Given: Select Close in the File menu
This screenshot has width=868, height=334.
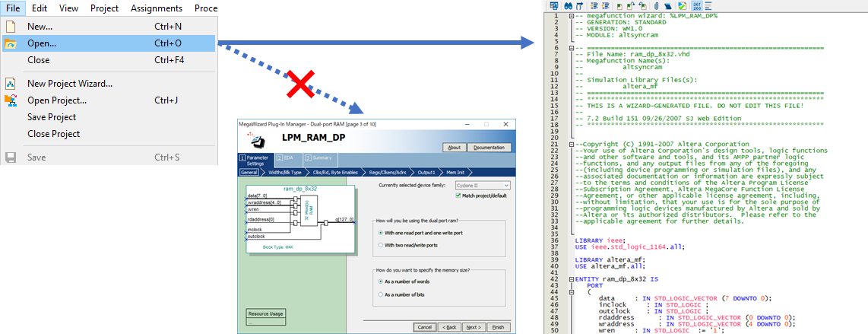Looking at the screenshot, I should point(109,60).
